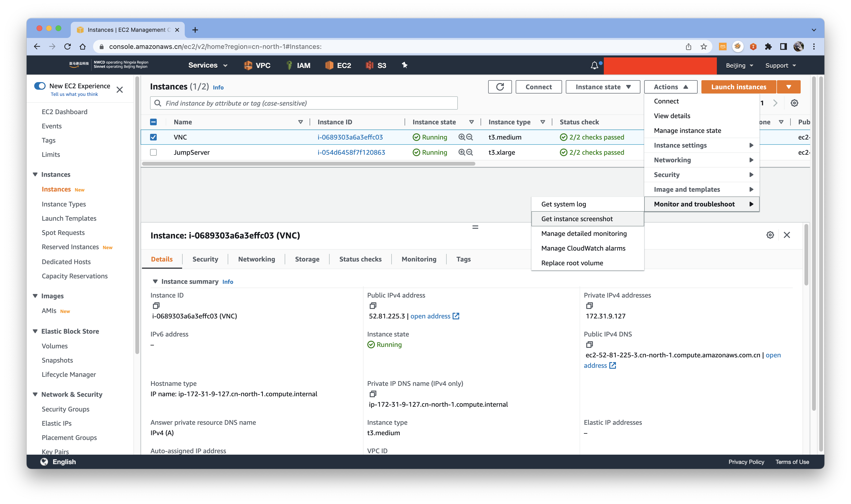Open Security Groups in sidebar
This screenshot has width=851, height=504.
click(x=65, y=409)
